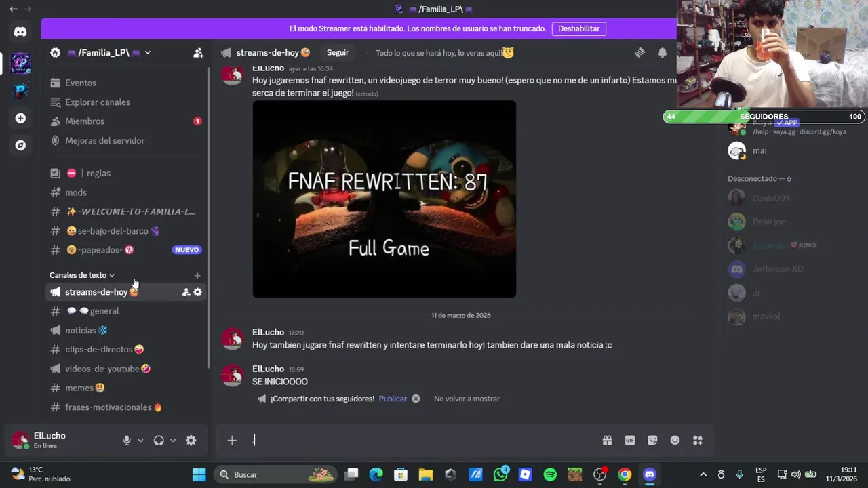The height and width of the screenshot is (488, 868).
Task: Click the invite people icon beside Familia_LP
Action: pos(198,53)
